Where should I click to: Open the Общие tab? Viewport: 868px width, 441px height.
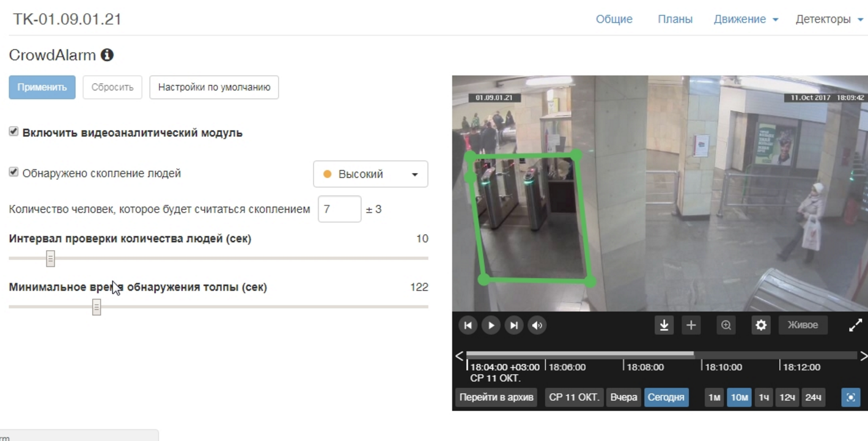pyautogui.click(x=614, y=19)
